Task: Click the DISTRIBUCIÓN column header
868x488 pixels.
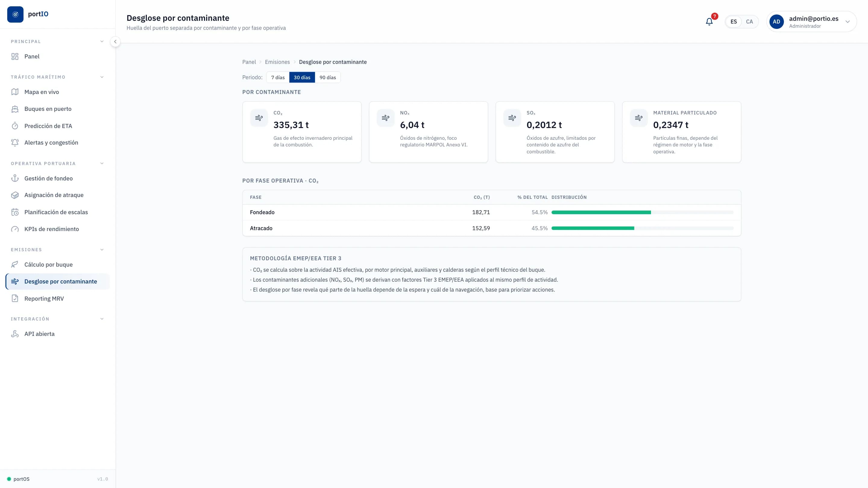Action: tap(569, 197)
